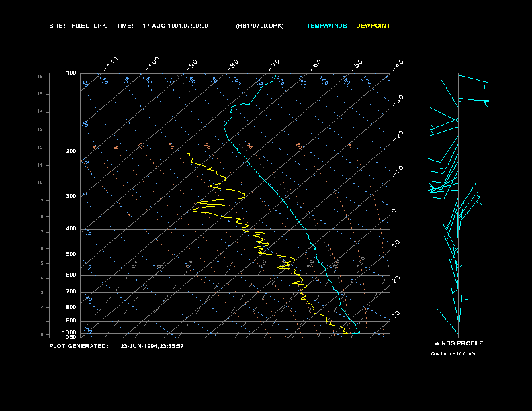Select the 'FIXED OPK' site name
The image size is (532, 411).
tap(89, 26)
